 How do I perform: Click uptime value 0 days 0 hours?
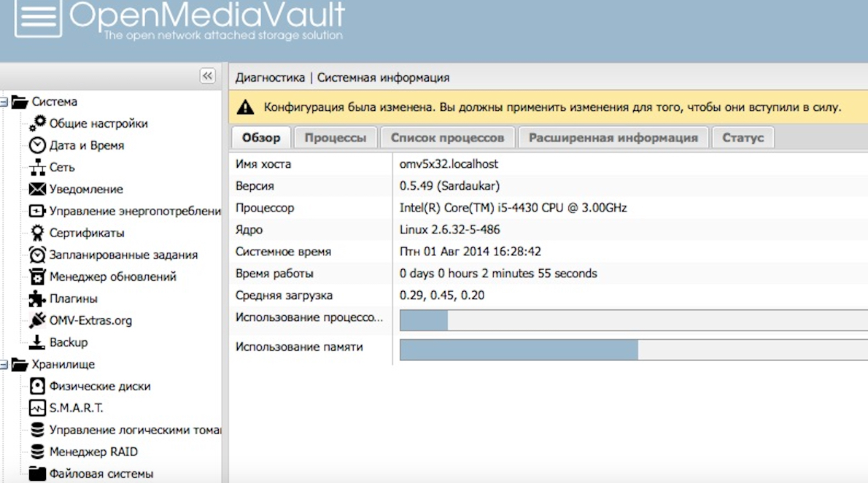[x=498, y=273]
